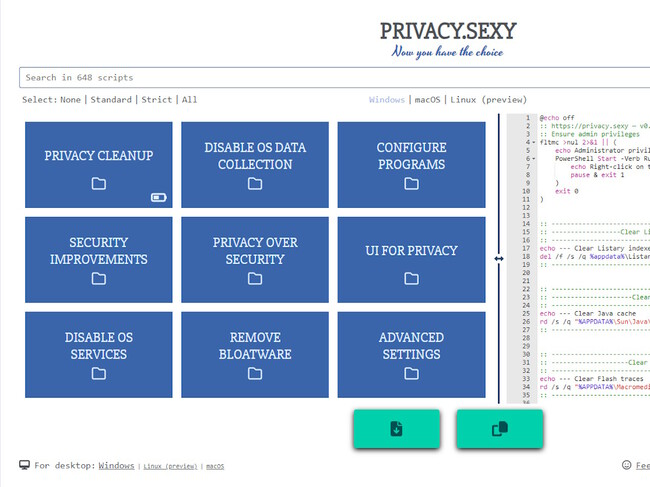Select Standard preset

coord(111,100)
